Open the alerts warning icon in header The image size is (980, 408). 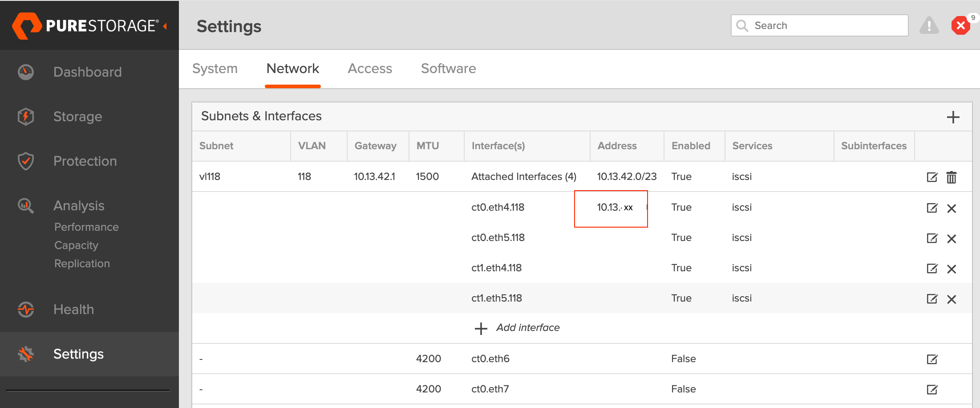(x=929, y=25)
